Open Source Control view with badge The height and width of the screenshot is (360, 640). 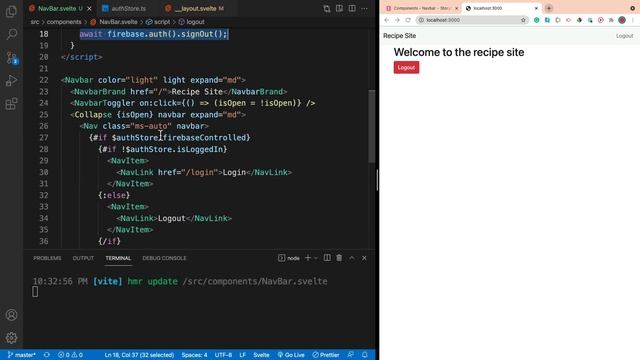[11, 58]
